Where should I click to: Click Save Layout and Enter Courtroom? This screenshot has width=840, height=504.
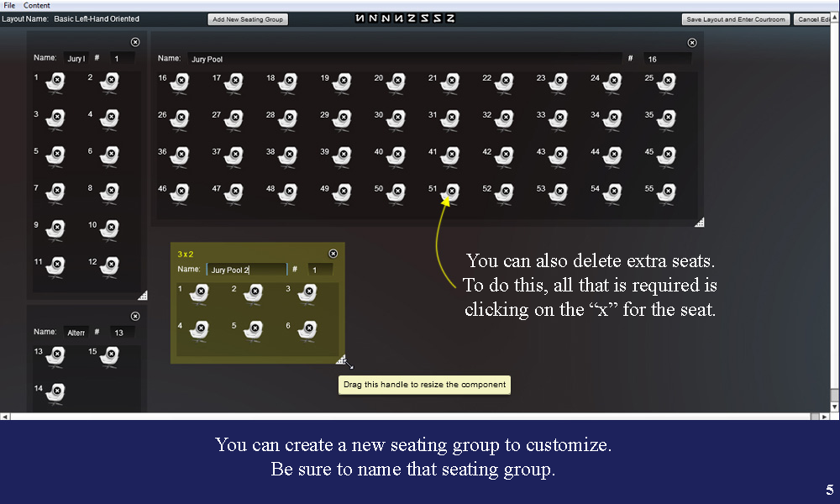[735, 18]
